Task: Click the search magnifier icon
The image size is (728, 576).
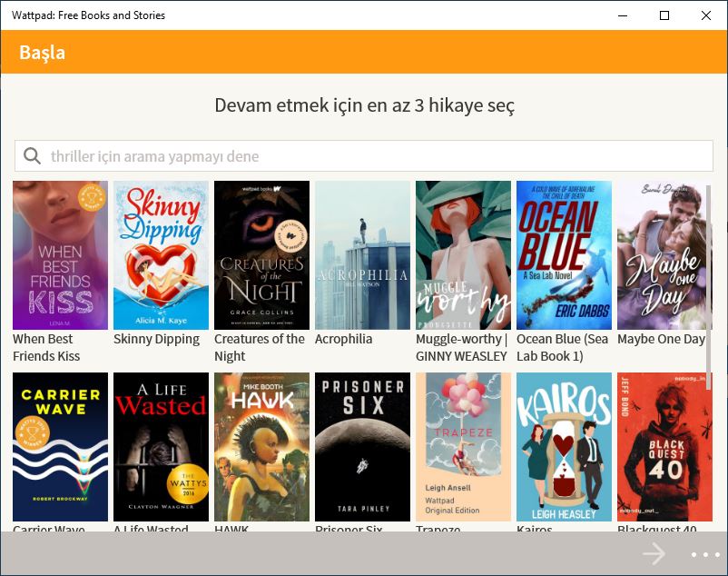Action: (32, 155)
